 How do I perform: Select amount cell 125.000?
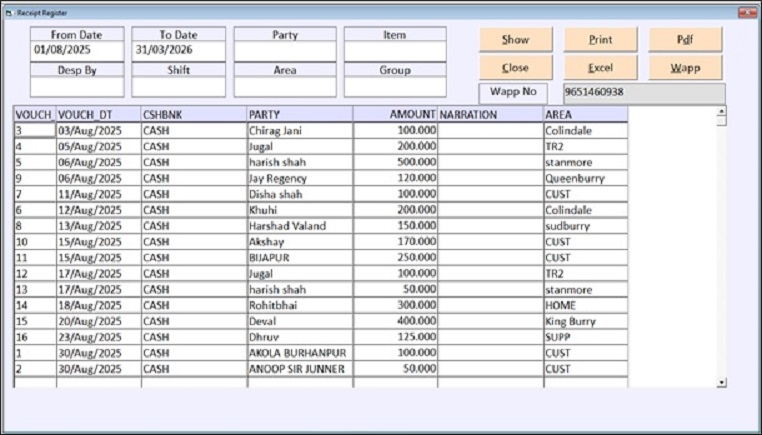point(395,337)
